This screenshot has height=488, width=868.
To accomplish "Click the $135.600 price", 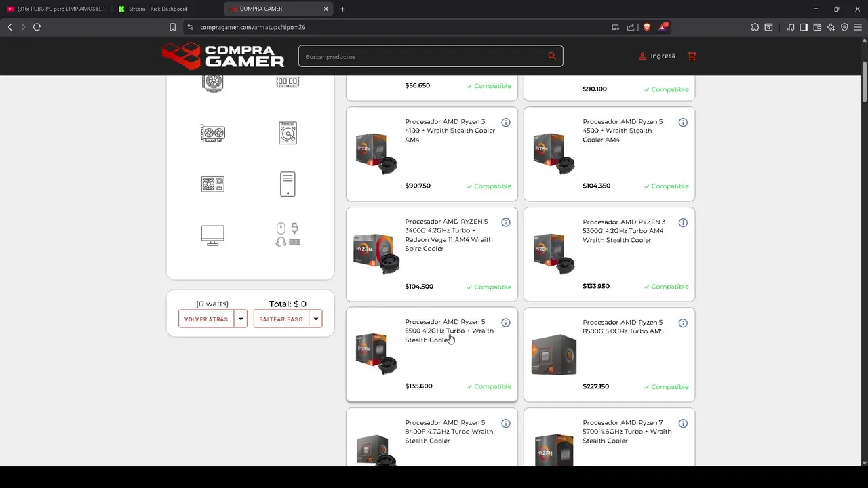I will coord(418,386).
